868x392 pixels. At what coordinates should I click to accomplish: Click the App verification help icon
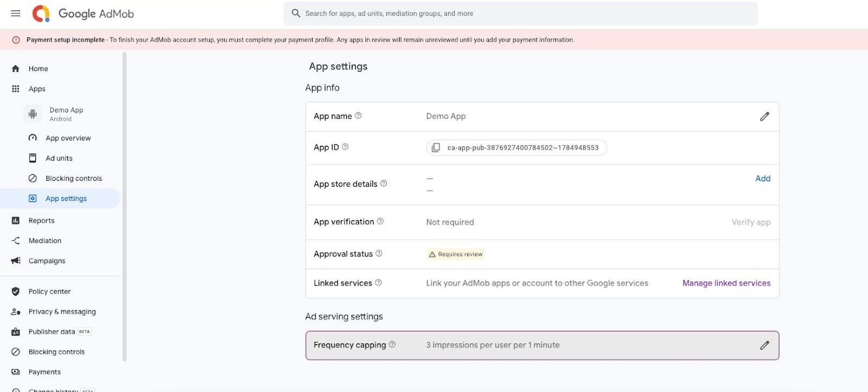click(380, 222)
